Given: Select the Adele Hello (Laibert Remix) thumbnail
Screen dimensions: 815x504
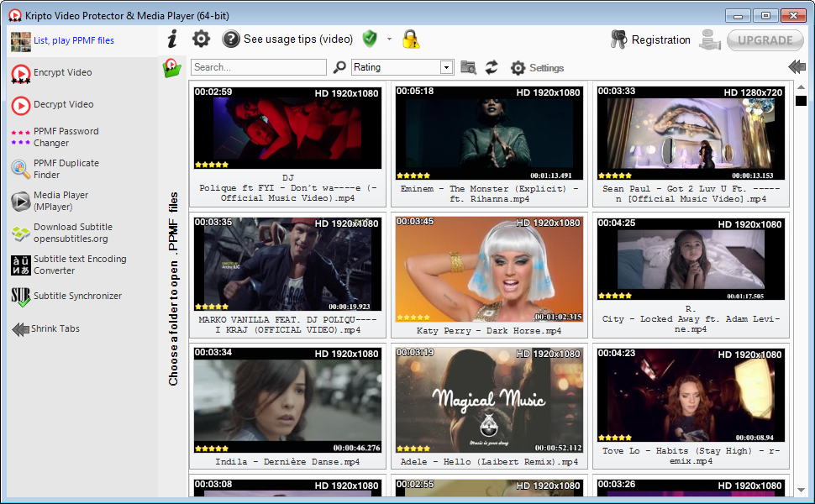Looking at the screenshot, I should [489, 400].
